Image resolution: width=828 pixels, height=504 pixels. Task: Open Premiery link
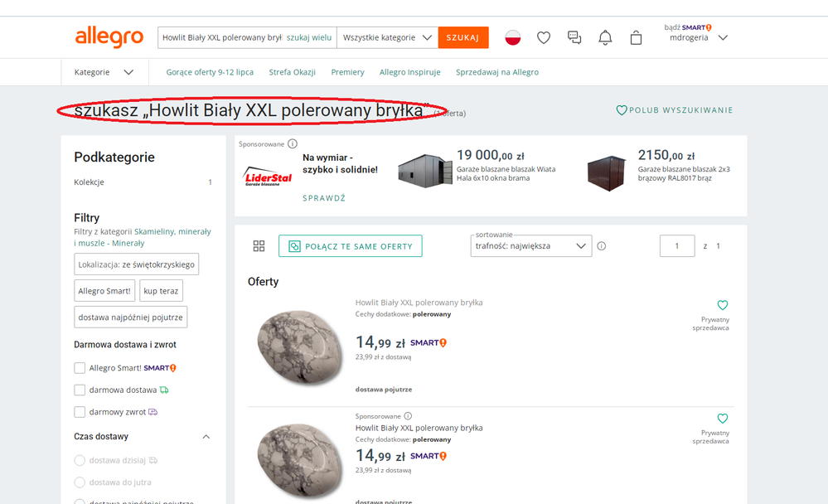pyautogui.click(x=347, y=72)
